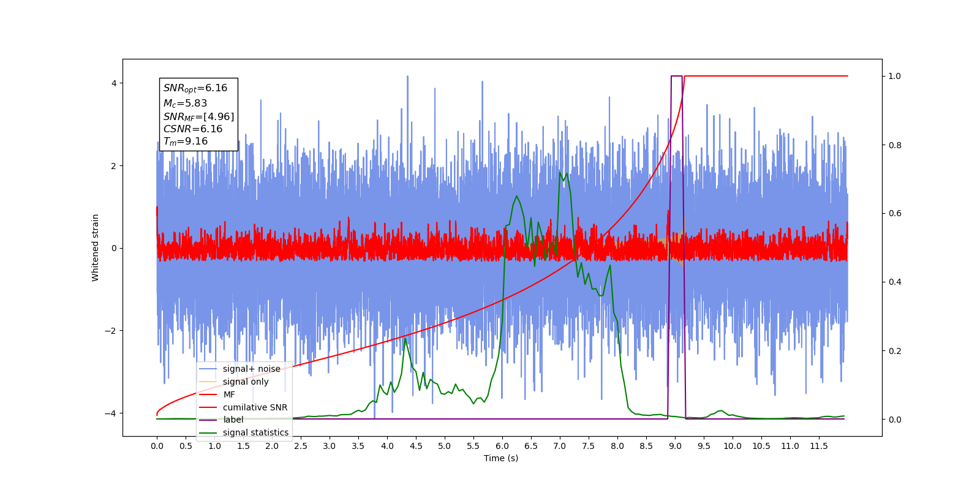Click the x-axis tick label 9.0
Viewport: 980px width, 490px height.
click(675, 446)
